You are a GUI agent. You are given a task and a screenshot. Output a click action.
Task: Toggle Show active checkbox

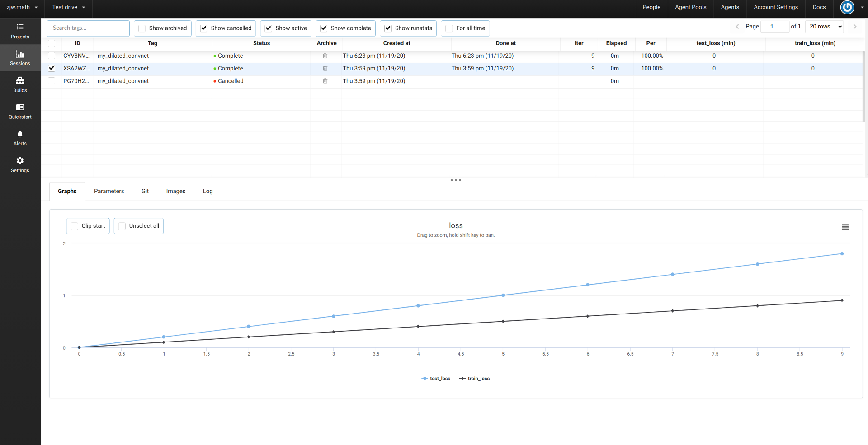269,28
